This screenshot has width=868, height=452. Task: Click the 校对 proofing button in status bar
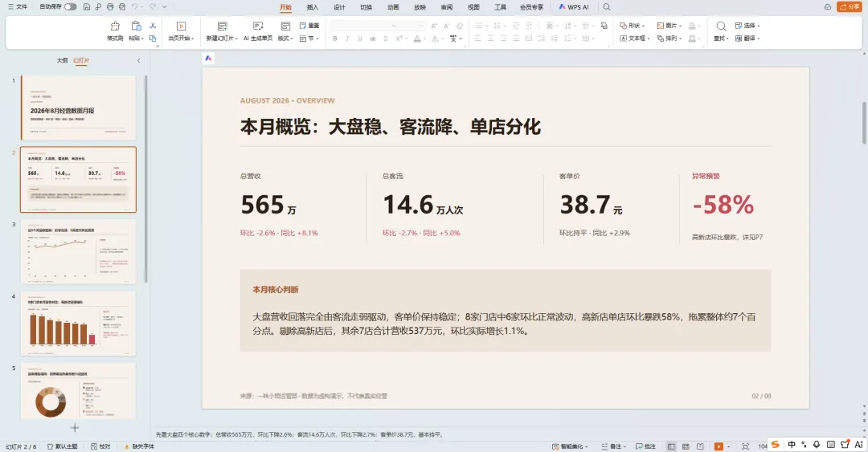(x=100, y=446)
